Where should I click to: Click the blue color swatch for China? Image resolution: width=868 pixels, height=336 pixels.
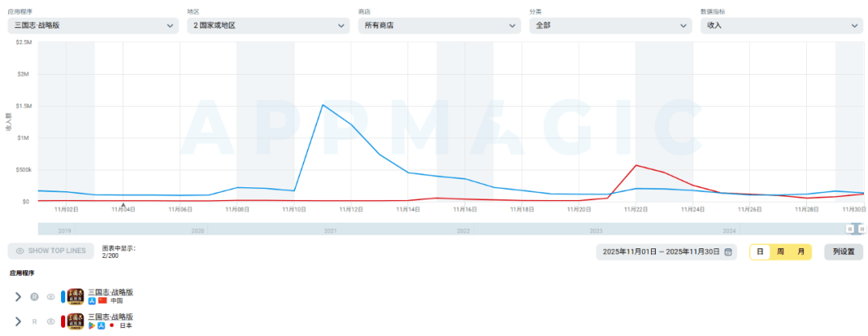[63, 297]
